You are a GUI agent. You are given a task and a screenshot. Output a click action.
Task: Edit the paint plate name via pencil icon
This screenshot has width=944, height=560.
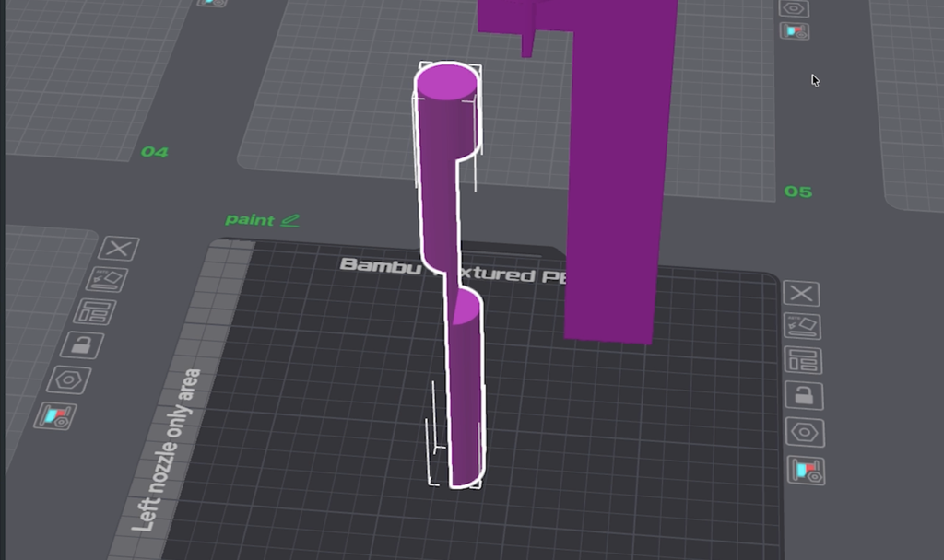point(290,220)
